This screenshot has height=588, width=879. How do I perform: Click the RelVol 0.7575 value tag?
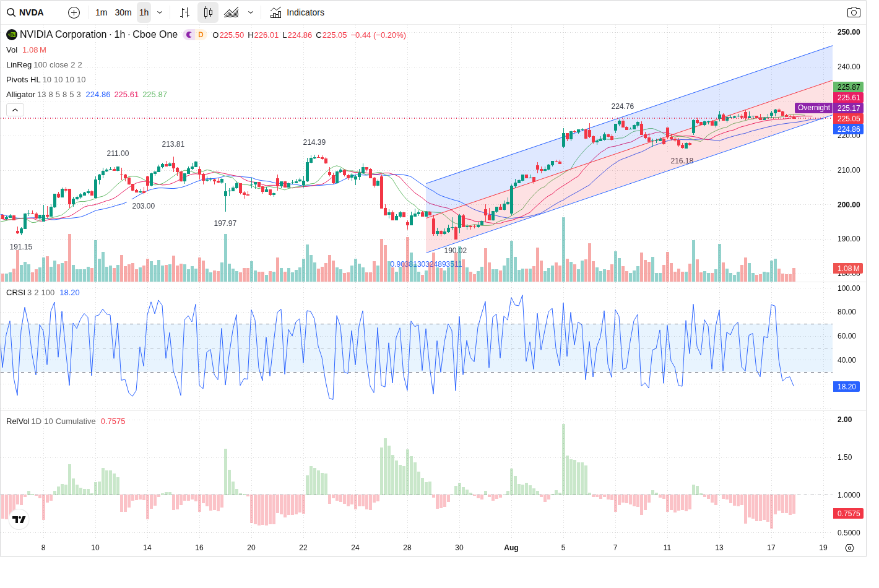click(x=849, y=514)
